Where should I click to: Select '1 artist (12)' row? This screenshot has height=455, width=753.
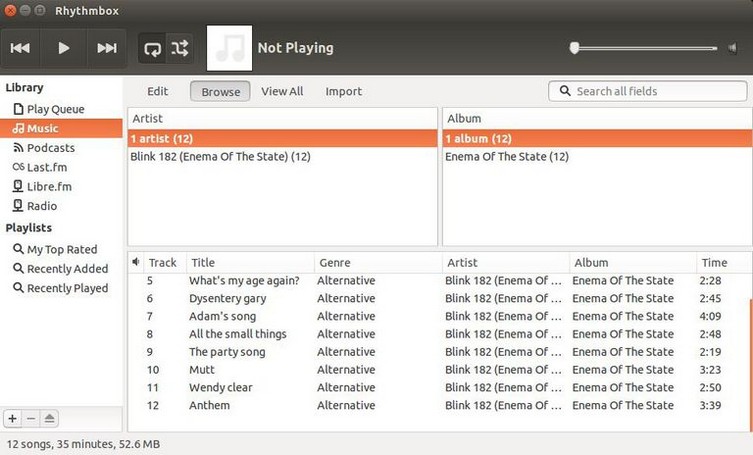click(282, 139)
